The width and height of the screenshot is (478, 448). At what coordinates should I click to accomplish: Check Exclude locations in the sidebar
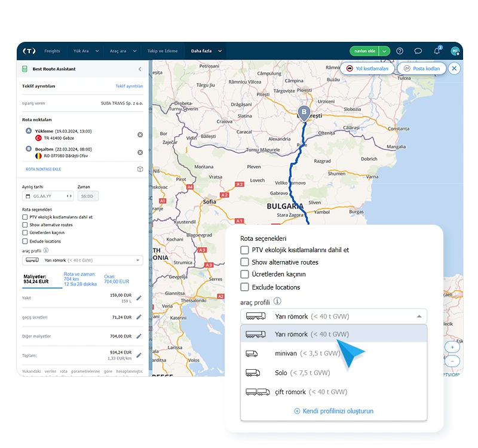pos(25,241)
